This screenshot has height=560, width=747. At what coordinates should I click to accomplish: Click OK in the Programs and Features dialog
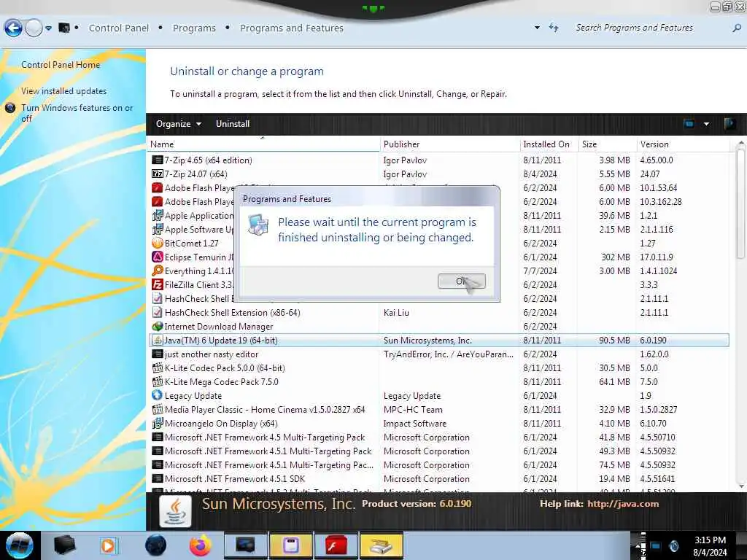(x=461, y=281)
